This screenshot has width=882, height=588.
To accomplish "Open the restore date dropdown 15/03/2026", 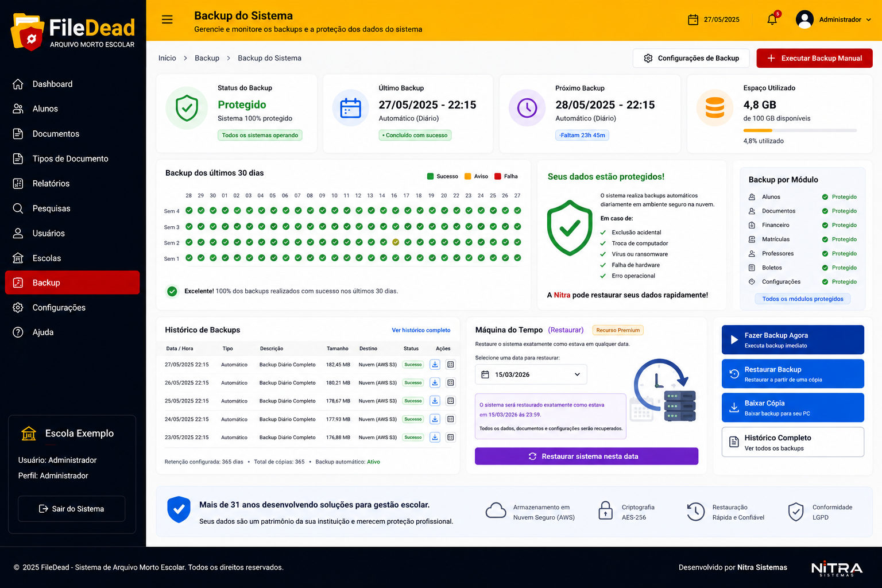I will pos(531,374).
